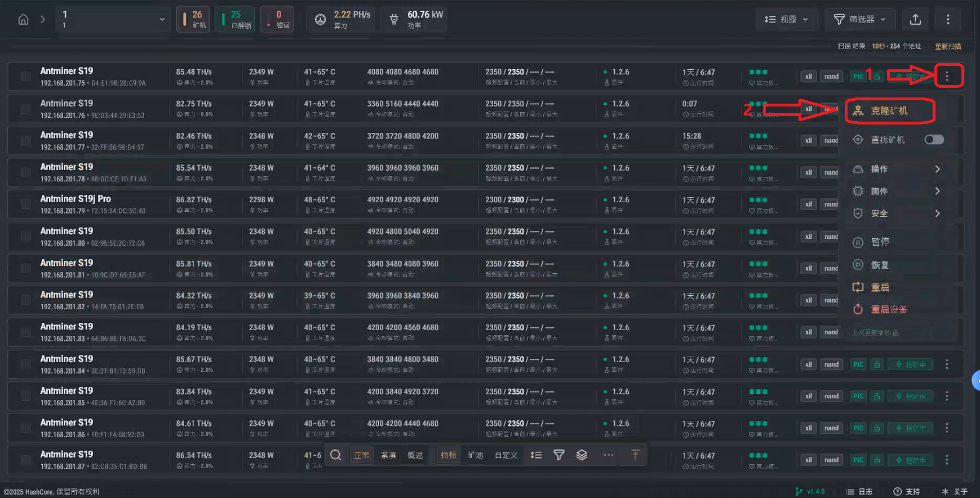Viewport: 980px width, 498px height.
Task: Open the group selector dropdown labeled 1
Action: coord(113,20)
